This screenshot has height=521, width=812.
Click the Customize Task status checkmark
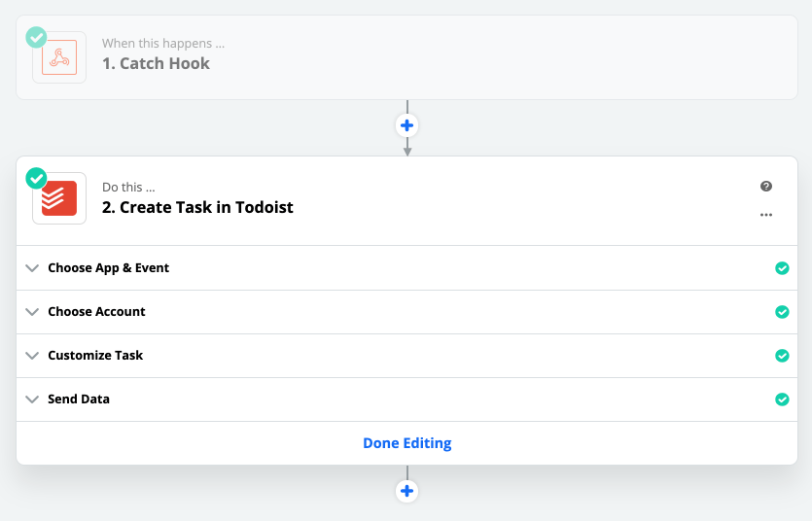[782, 356]
